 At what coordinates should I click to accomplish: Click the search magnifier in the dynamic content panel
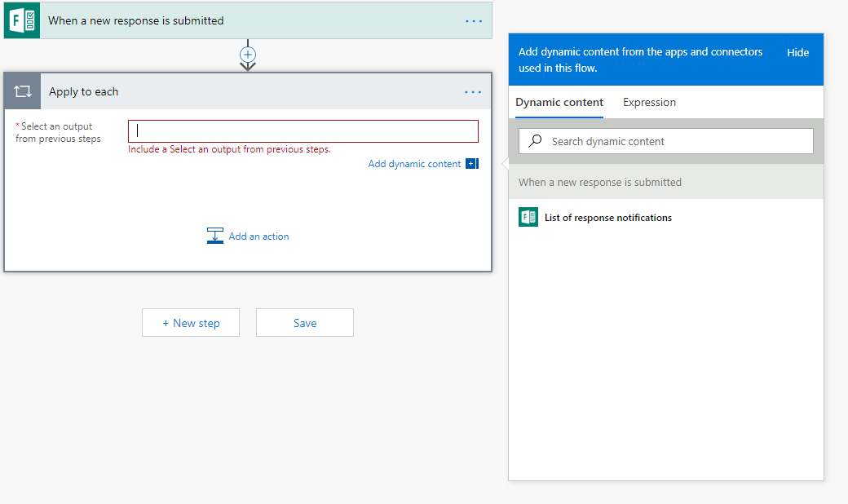535,141
